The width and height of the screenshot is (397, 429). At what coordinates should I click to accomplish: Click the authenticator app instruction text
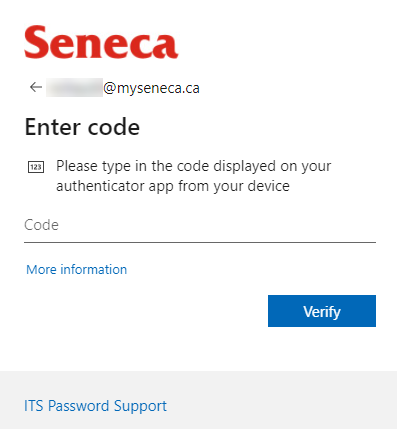(x=194, y=176)
